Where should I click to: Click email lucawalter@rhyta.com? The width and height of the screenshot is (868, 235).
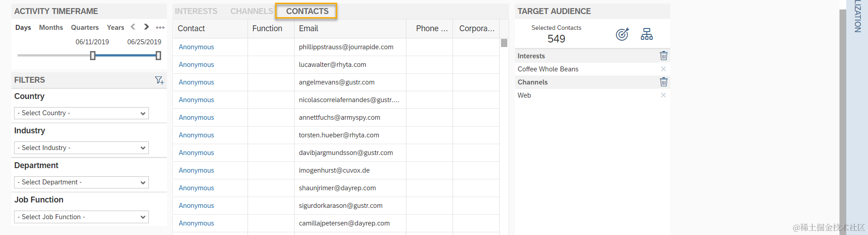[x=332, y=65]
